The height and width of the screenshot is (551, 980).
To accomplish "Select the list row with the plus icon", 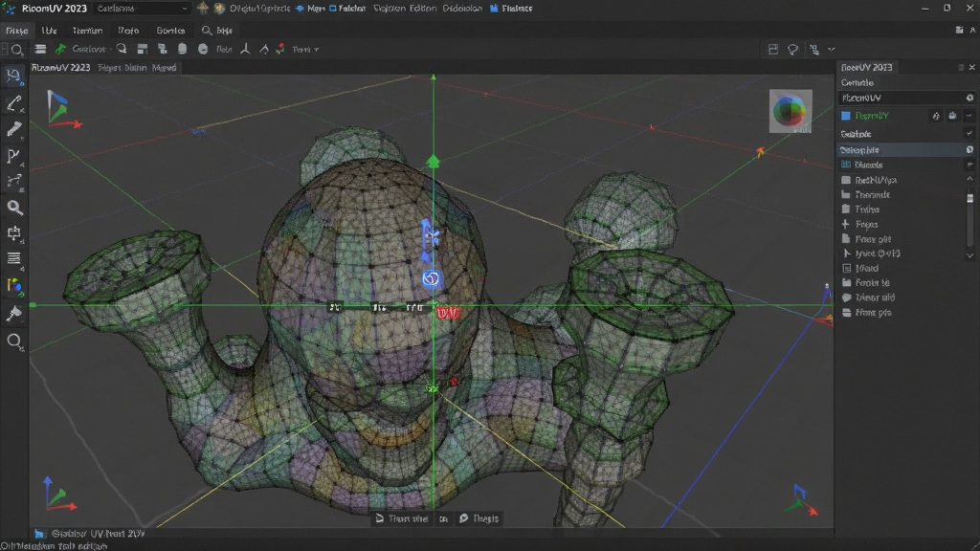I will pyautogui.click(x=902, y=224).
